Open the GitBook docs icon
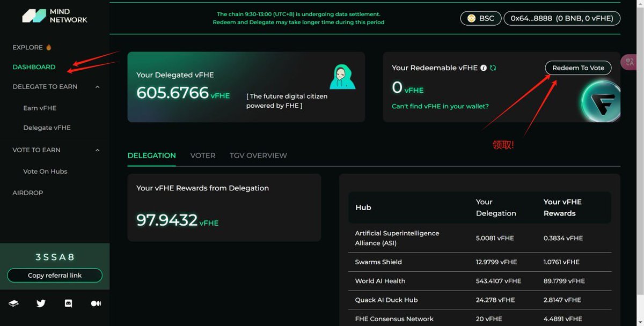 13,303
